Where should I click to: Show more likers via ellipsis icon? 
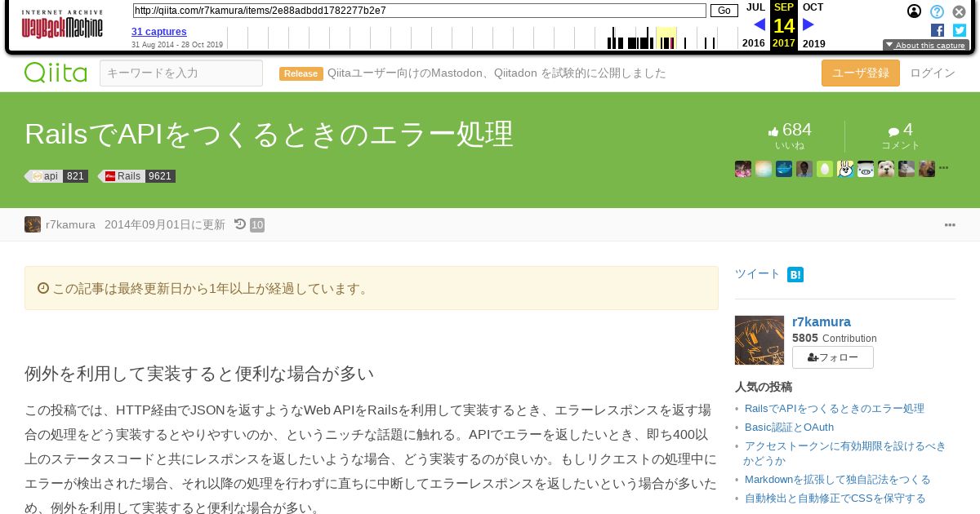pos(944,168)
